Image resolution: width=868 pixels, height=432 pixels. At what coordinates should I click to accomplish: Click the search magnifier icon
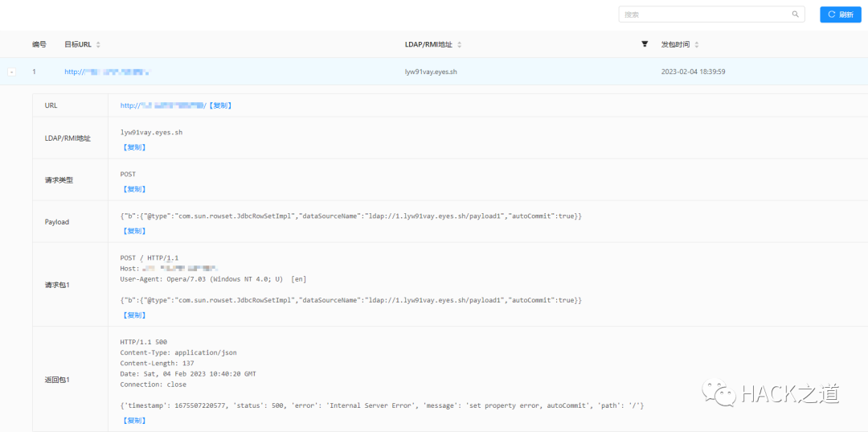pyautogui.click(x=796, y=14)
